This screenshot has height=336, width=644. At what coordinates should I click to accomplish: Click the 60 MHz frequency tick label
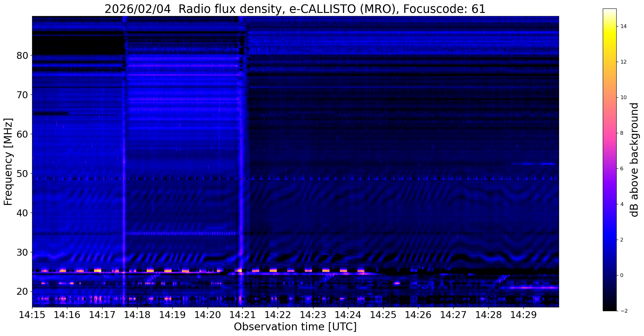click(x=22, y=134)
